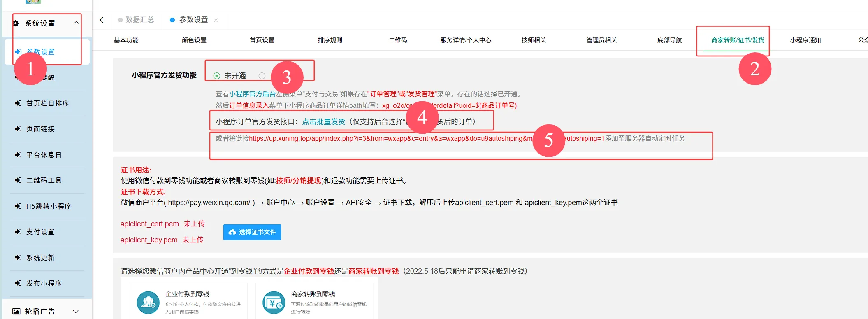The height and width of the screenshot is (319, 868).
Task: Open the 二维码 settings tab
Action: tap(398, 40)
